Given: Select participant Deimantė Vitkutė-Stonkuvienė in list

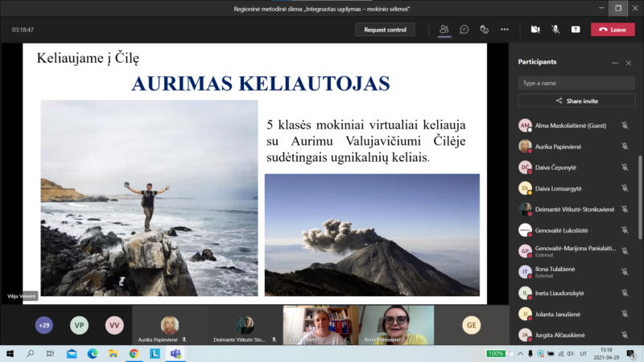Looking at the screenshot, I should click(574, 209).
